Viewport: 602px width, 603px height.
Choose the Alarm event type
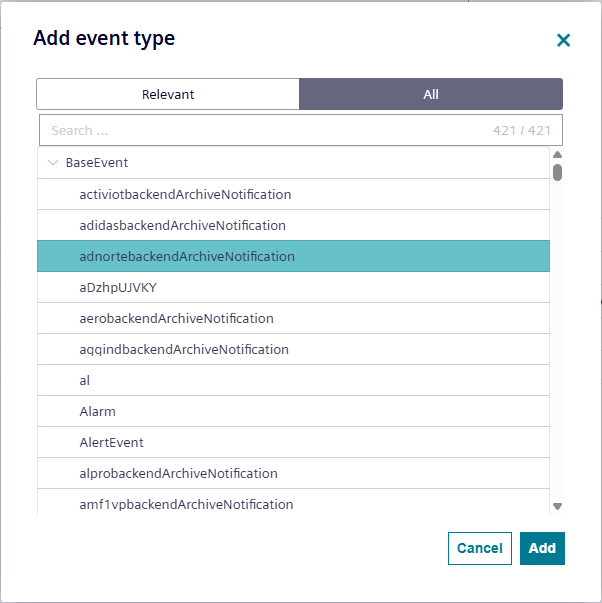coord(98,411)
